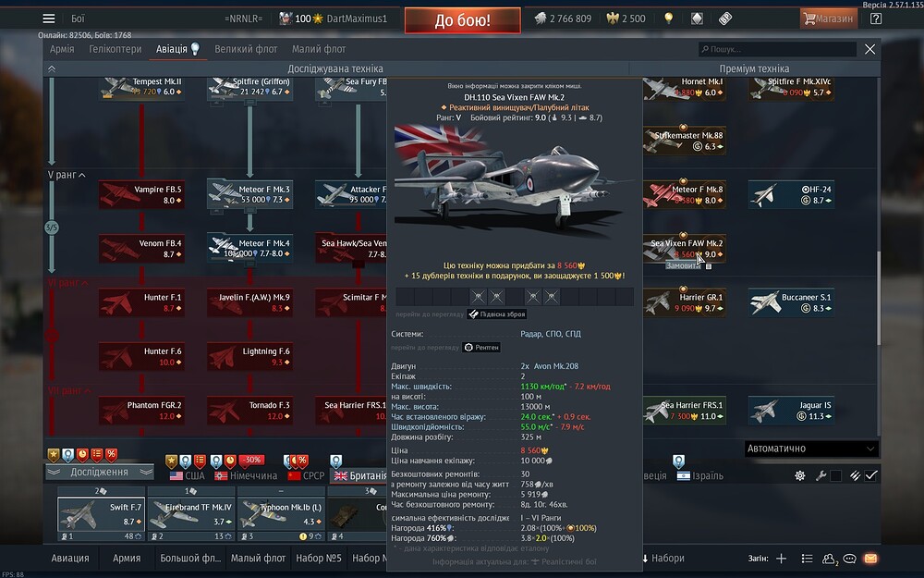Screen dimensions: 924x578
Task: Select Авиация preset tab at bottom
Action: point(70,558)
